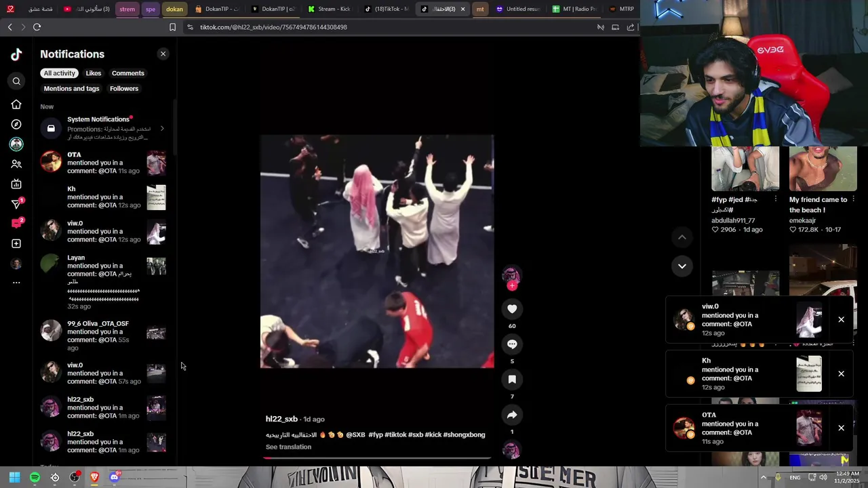The height and width of the screenshot is (488, 868).
Task: Open Discord from the taskbar
Action: click(115, 477)
